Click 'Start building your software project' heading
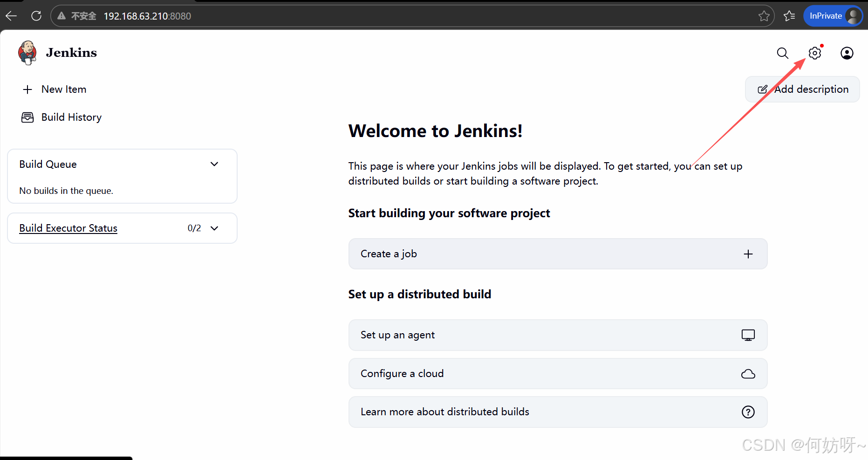Image resolution: width=868 pixels, height=460 pixels. tap(449, 213)
